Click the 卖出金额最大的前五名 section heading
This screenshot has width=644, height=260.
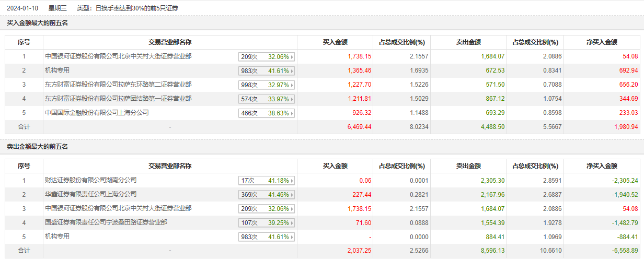coord(37,147)
